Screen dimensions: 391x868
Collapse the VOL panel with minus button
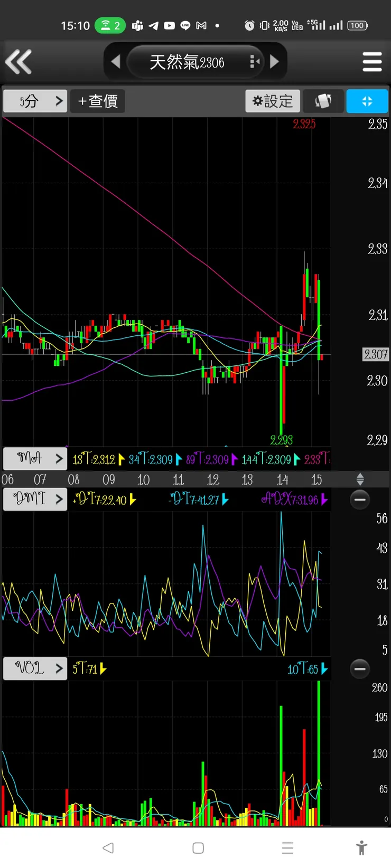360,669
